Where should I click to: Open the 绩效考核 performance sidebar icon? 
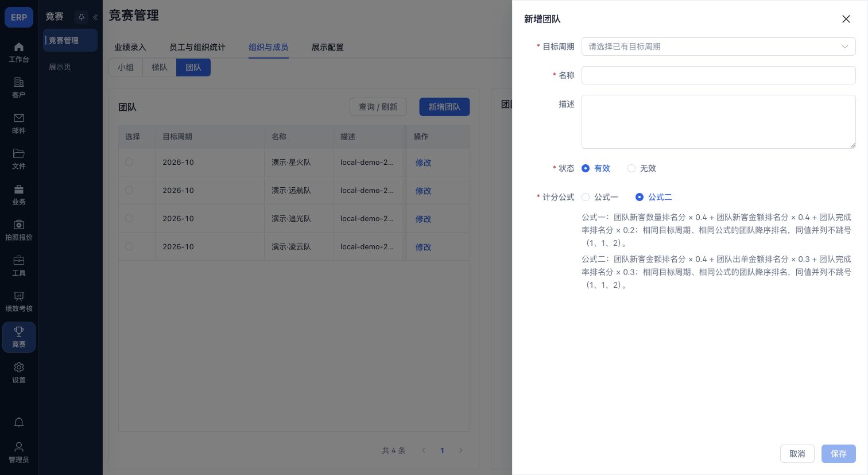pyautogui.click(x=19, y=302)
